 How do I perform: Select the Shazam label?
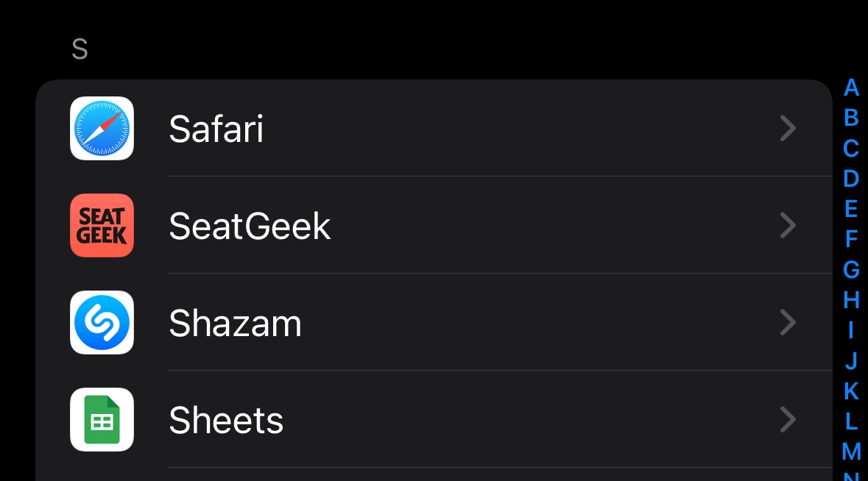pyautogui.click(x=235, y=323)
